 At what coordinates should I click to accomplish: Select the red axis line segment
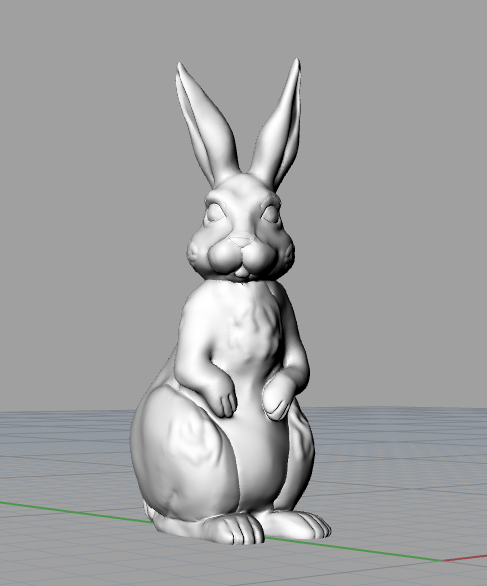click(x=465, y=558)
